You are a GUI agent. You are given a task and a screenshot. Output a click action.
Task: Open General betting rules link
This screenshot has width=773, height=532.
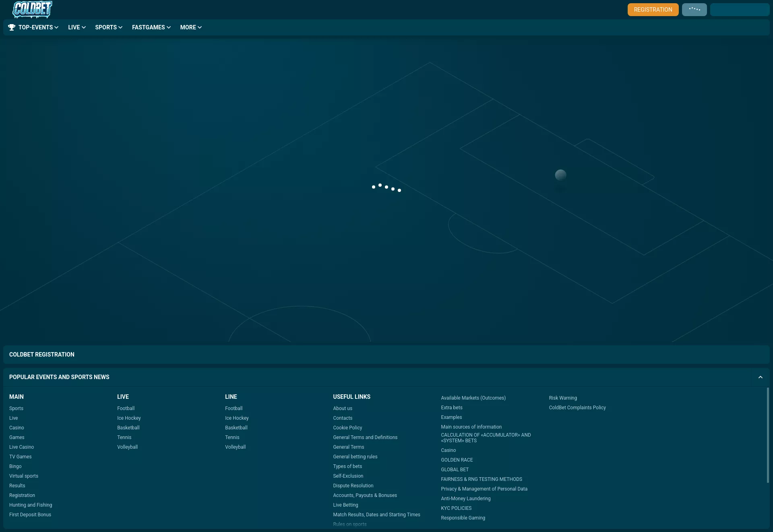pos(355,457)
